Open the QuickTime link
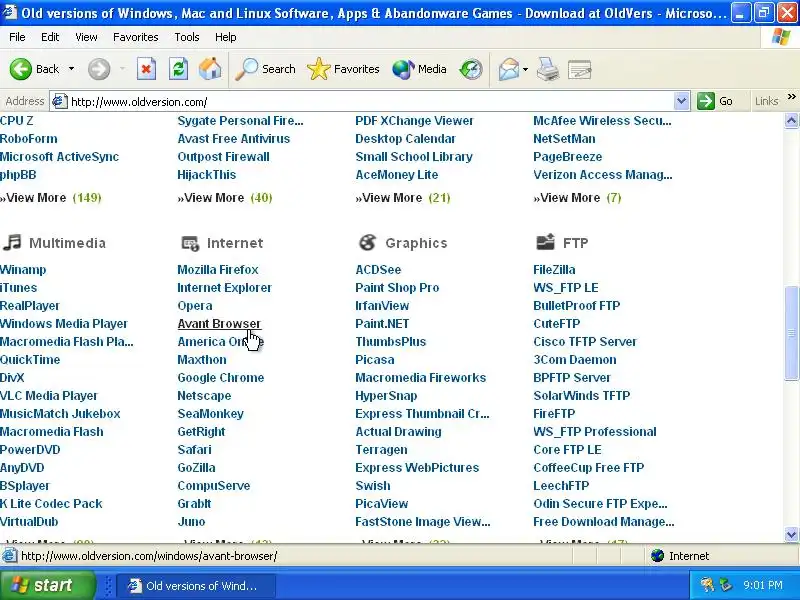Image resolution: width=800 pixels, height=600 pixels. pyautogui.click(x=30, y=359)
